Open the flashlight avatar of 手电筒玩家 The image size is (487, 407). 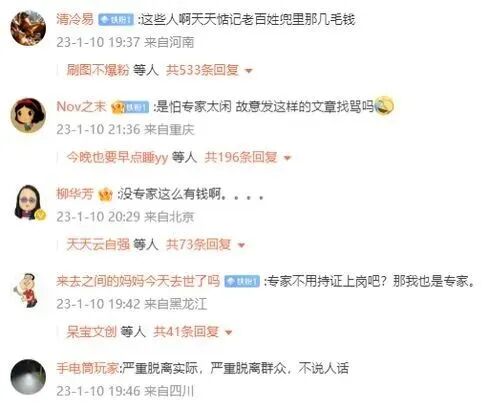tap(28, 377)
